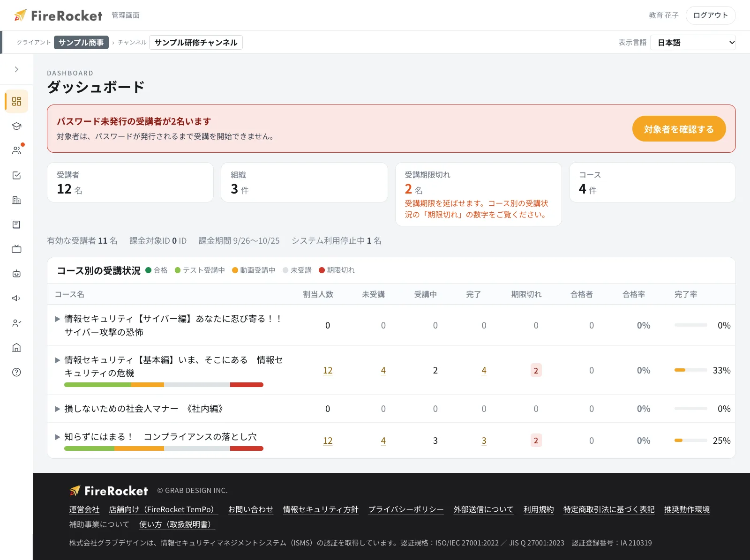Click the 33% completion progress bar

point(691,370)
